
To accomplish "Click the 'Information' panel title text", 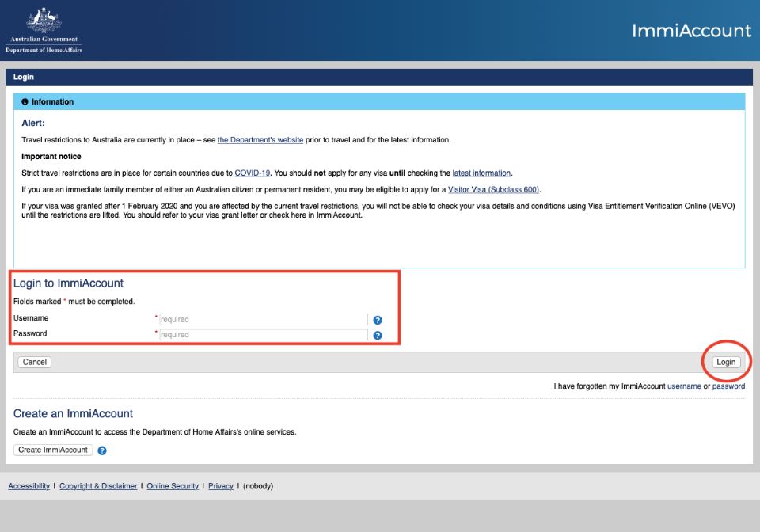I will click(52, 102).
